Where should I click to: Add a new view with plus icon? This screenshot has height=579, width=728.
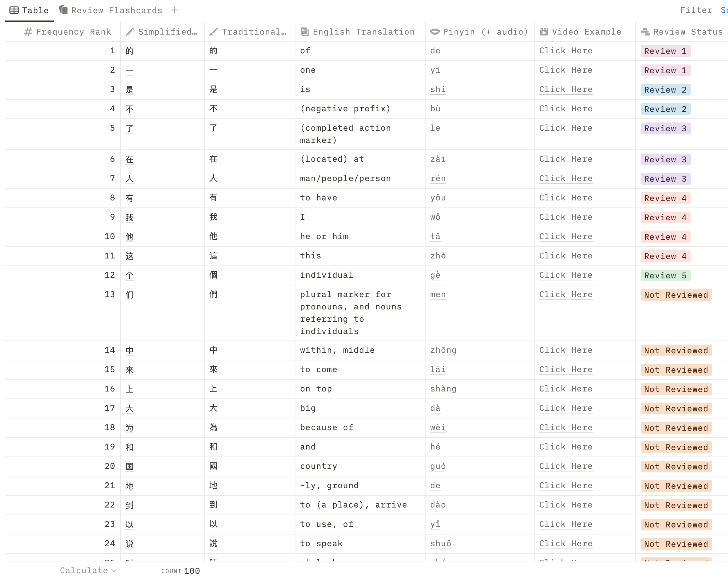click(x=175, y=10)
